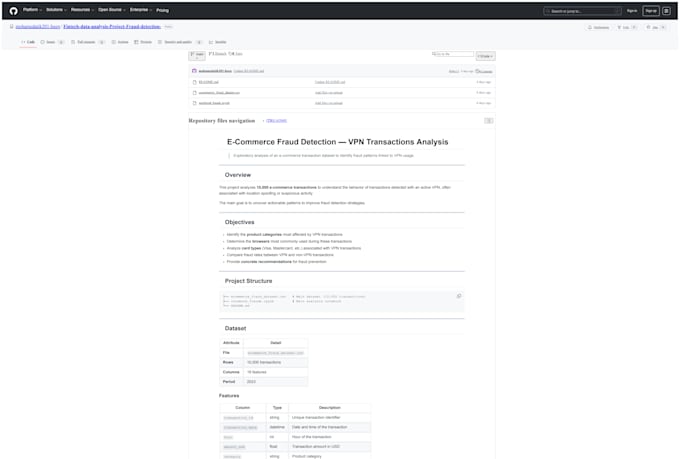Star this repository

(x=656, y=27)
